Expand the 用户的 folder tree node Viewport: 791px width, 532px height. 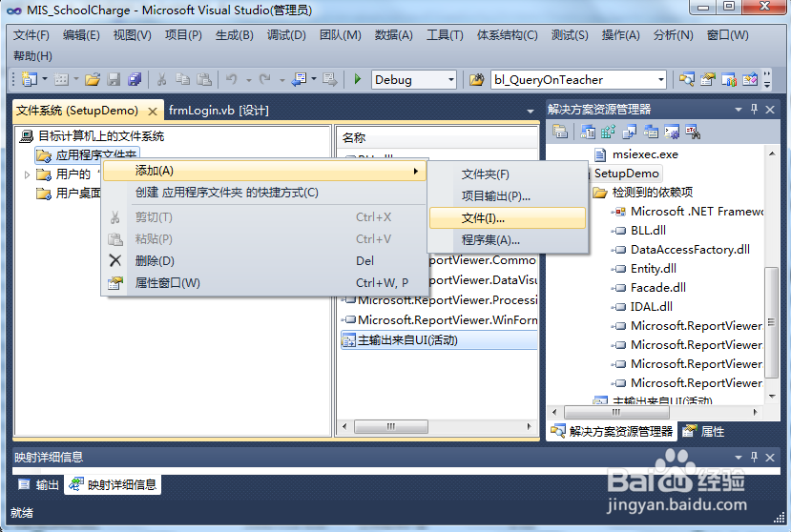(28, 174)
